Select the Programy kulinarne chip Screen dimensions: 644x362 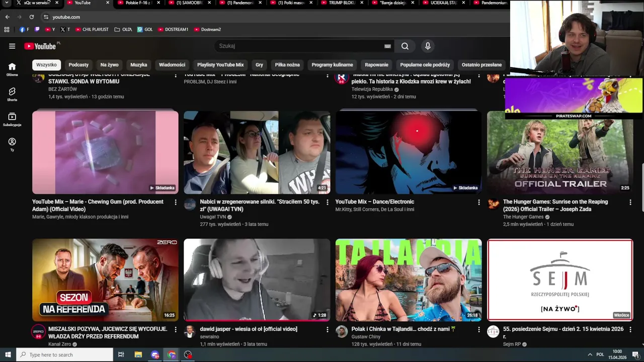pyautogui.click(x=332, y=64)
